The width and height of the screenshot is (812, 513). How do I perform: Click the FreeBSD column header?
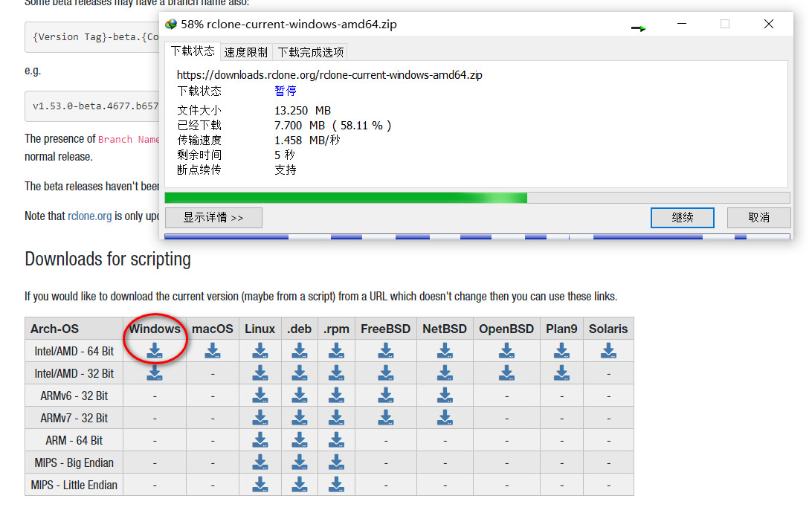point(385,329)
